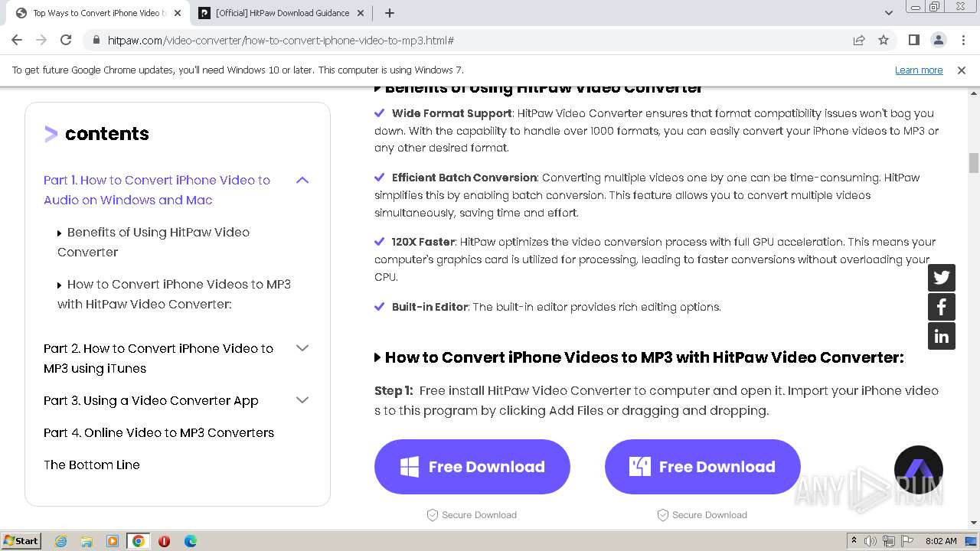Open media player from taskbar

(x=113, y=541)
